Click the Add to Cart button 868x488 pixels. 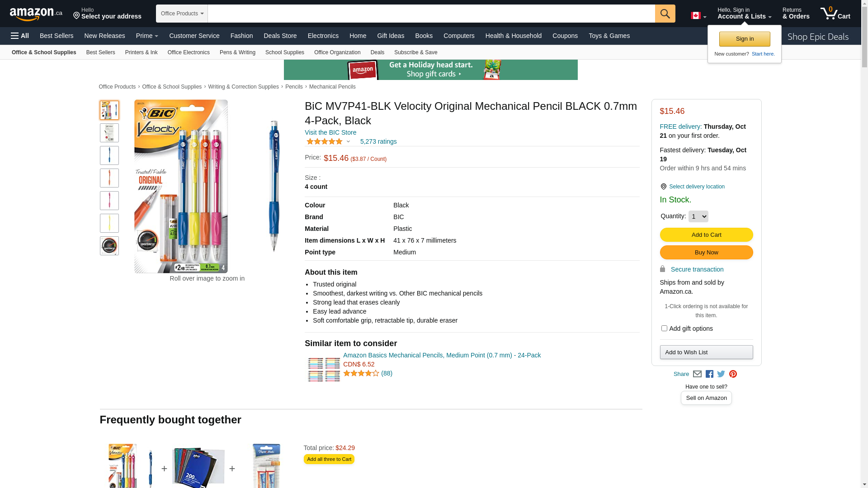click(706, 235)
